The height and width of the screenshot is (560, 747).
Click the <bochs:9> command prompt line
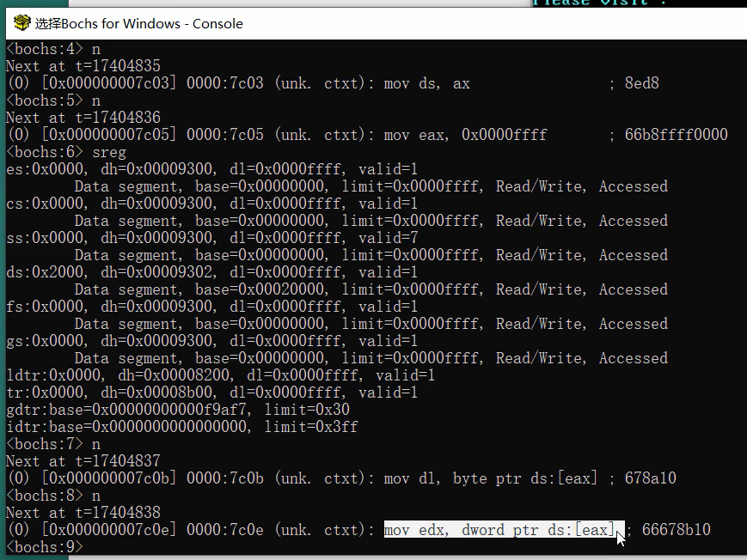(45, 546)
